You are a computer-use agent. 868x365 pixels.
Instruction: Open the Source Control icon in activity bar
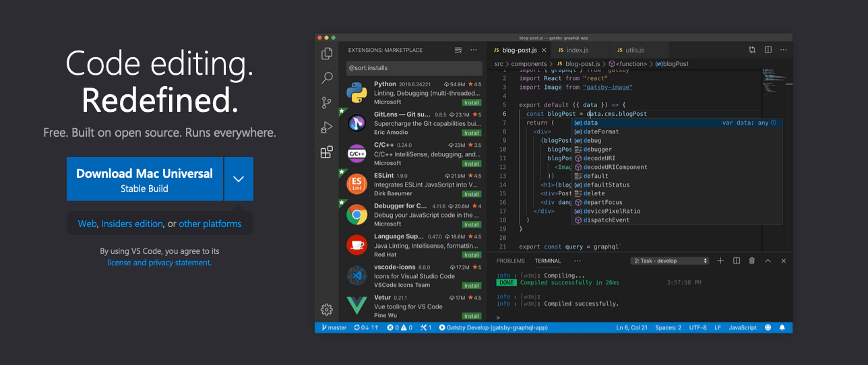click(x=327, y=102)
